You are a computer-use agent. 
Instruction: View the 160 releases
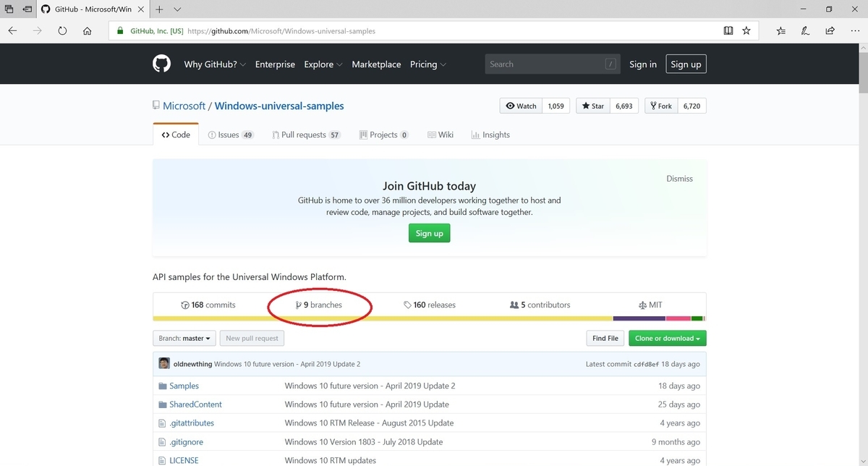point(430,305)
